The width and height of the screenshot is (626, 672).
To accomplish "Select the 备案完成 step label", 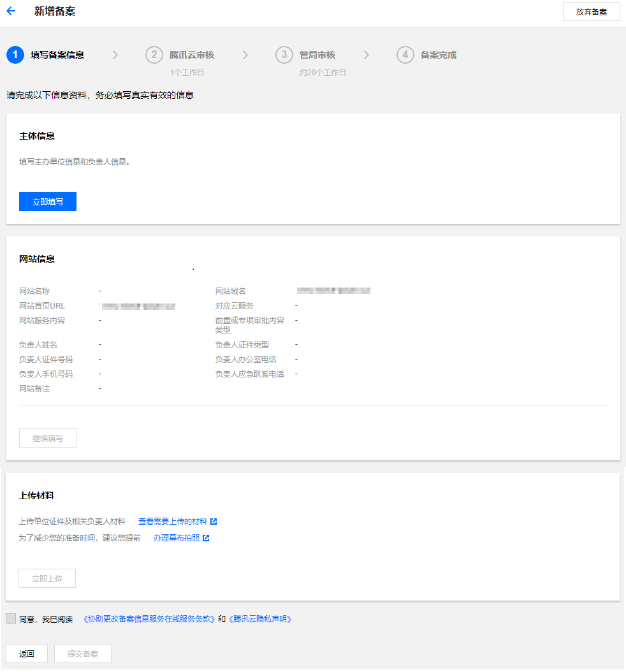I will pos(438,55).
